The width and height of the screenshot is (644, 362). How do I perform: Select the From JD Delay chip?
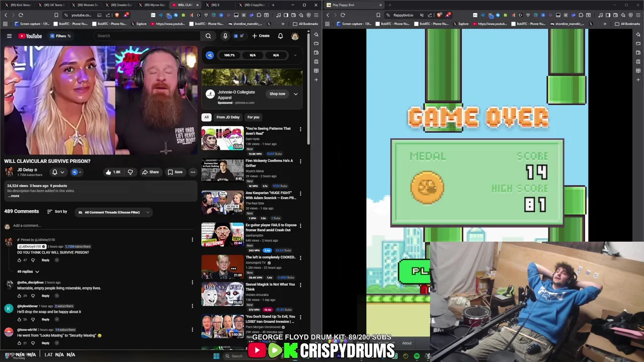(228, 117)
